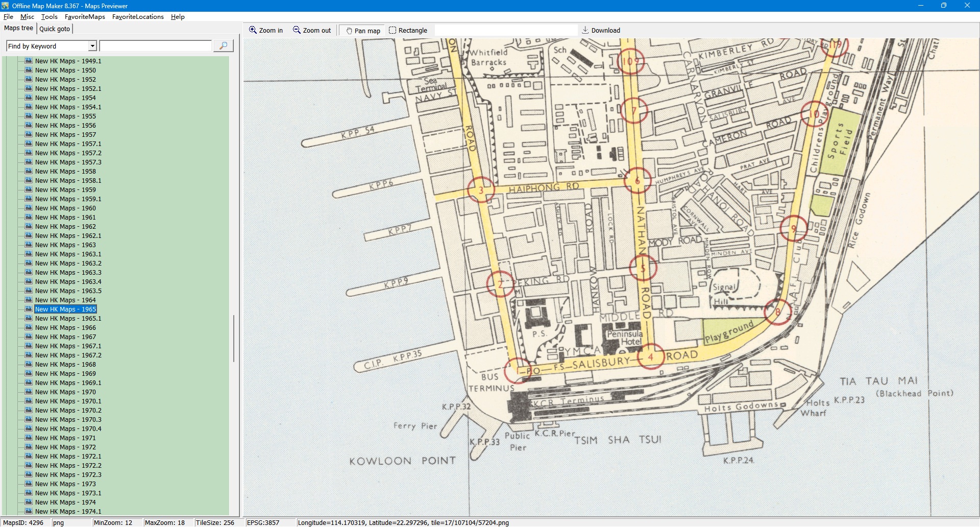Click the maps tree vertical scrollbar thumb

[234, 338]
